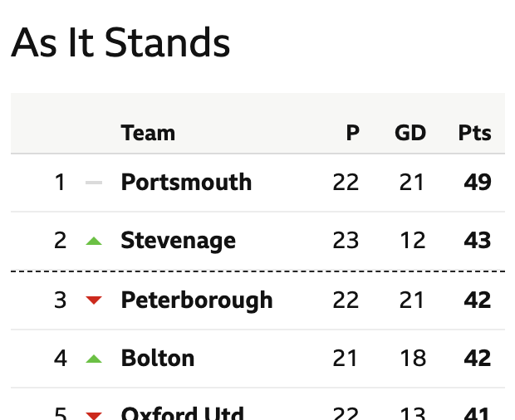Select the Bolton team name
This screenshot has height=420, width=515.
tap(158, 358)
